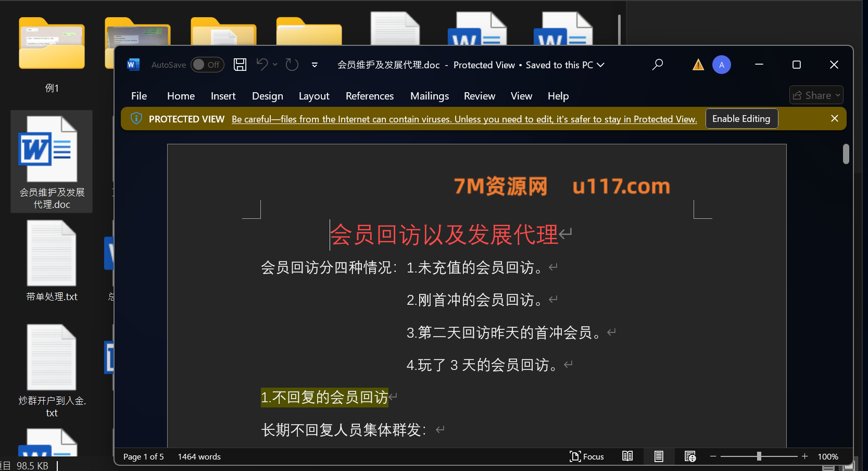Click the yellow warning triangle icon

[698, 65]
